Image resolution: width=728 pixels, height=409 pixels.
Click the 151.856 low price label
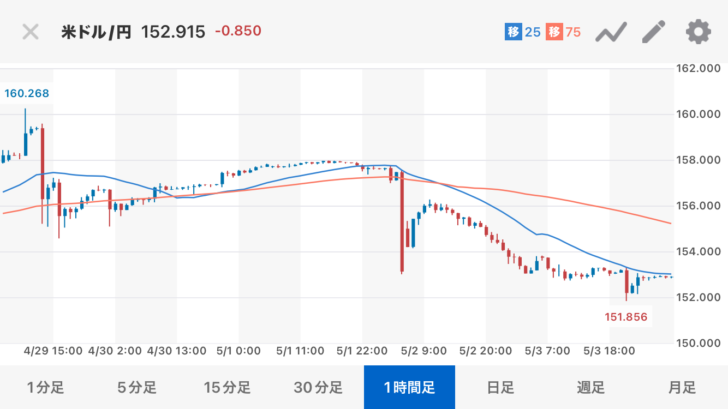633,316
